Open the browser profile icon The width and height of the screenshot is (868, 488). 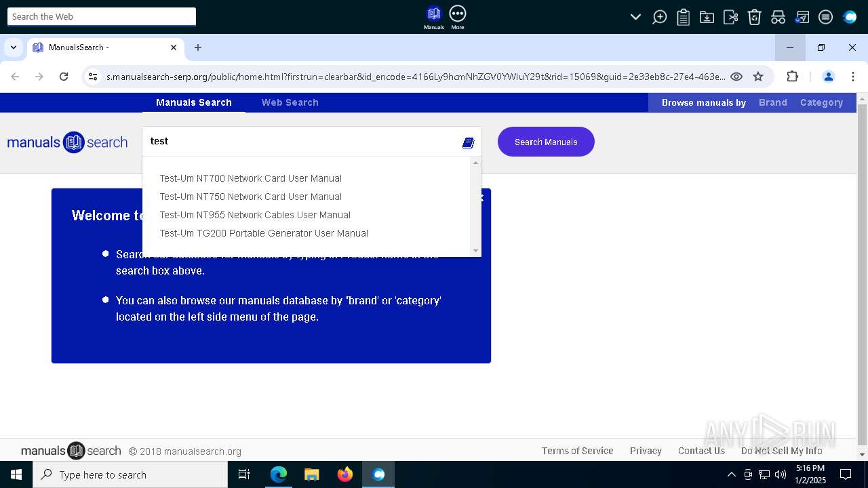click(828, 77)
